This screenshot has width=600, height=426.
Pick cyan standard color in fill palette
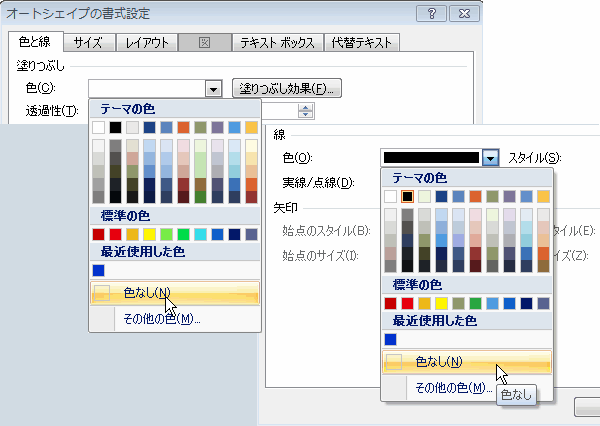click(x=200, y=234)
